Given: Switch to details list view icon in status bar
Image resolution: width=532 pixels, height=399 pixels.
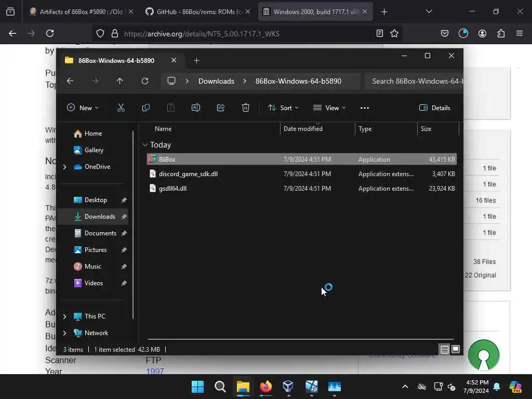Looking at the screenshot, I should point(445,349).
